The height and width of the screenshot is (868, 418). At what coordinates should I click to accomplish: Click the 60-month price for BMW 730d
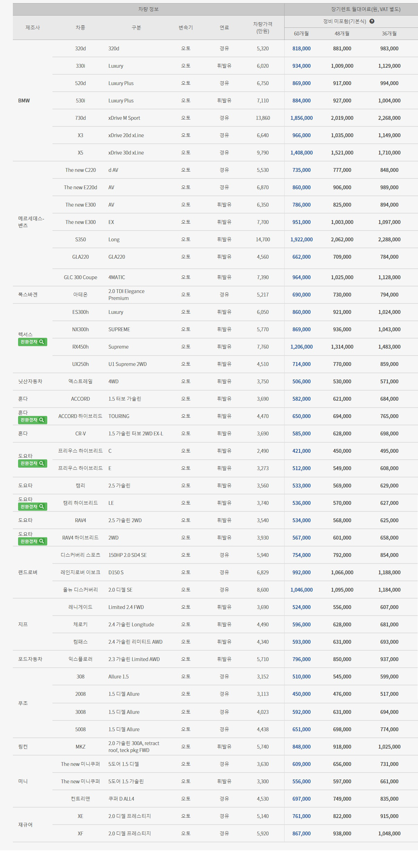coord(301,118)
